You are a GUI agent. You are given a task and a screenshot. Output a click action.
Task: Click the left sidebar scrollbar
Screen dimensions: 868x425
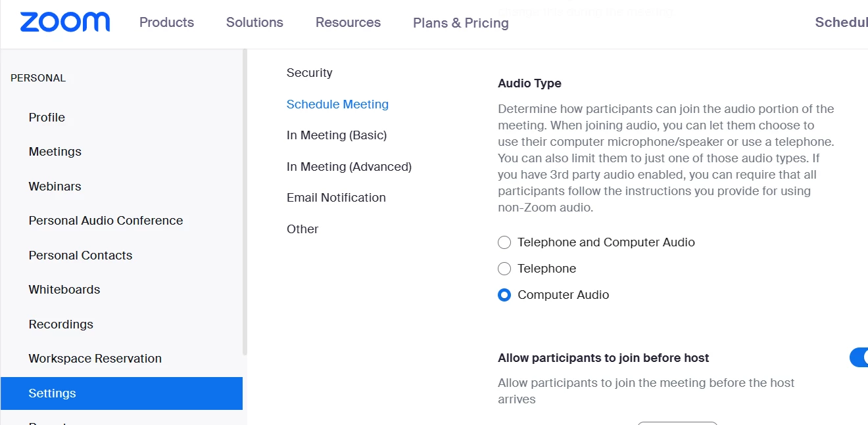(245, 197)
